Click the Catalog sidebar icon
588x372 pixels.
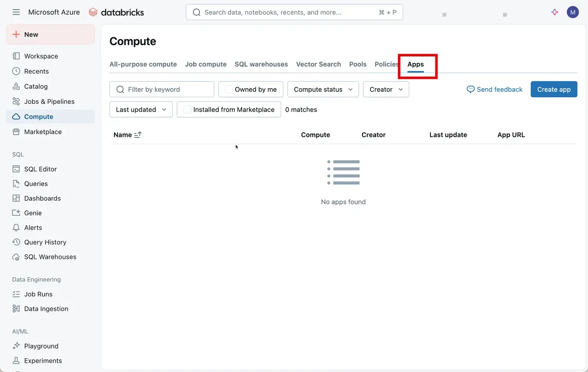[x=16, y=86]
